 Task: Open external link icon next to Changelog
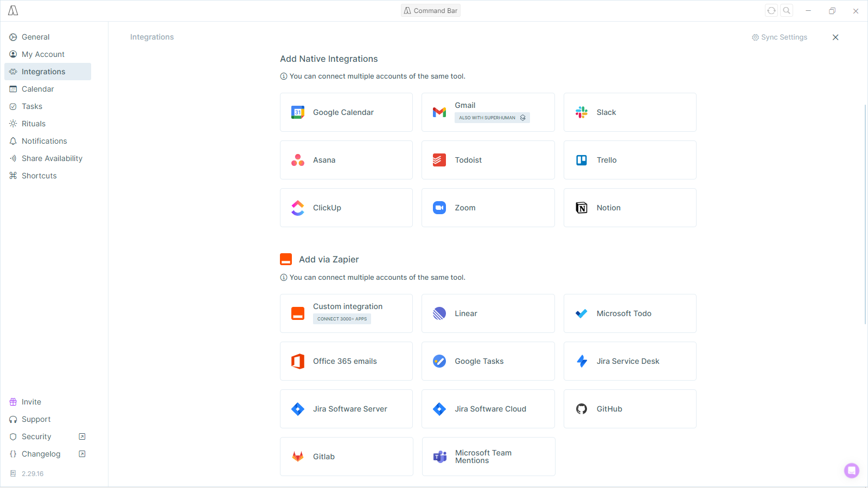82,454
